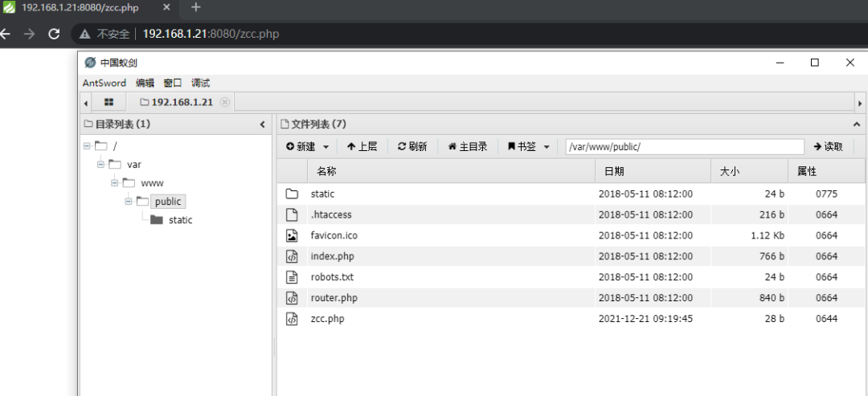Collapse the www tree node
The width and height of the screenshot is (868, 396).
[x=114, y=182]
